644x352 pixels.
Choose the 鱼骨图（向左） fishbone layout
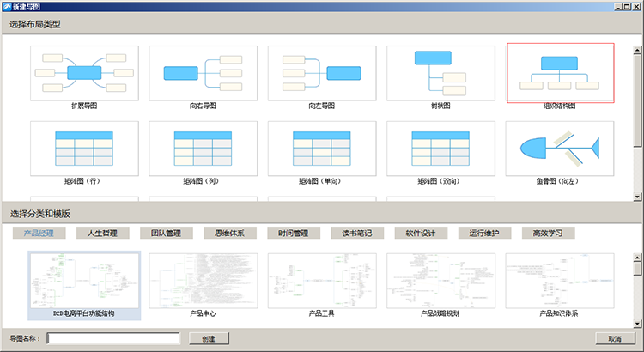[560, 148]
